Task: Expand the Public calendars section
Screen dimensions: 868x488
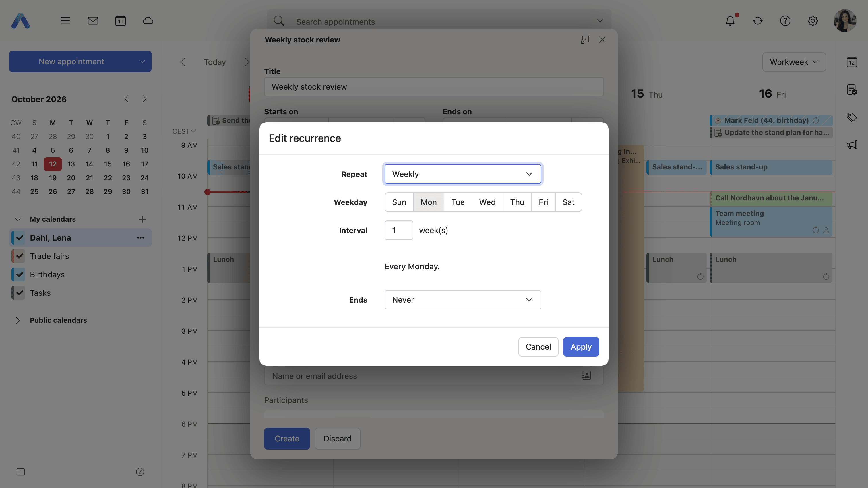Action: (18, 321)
